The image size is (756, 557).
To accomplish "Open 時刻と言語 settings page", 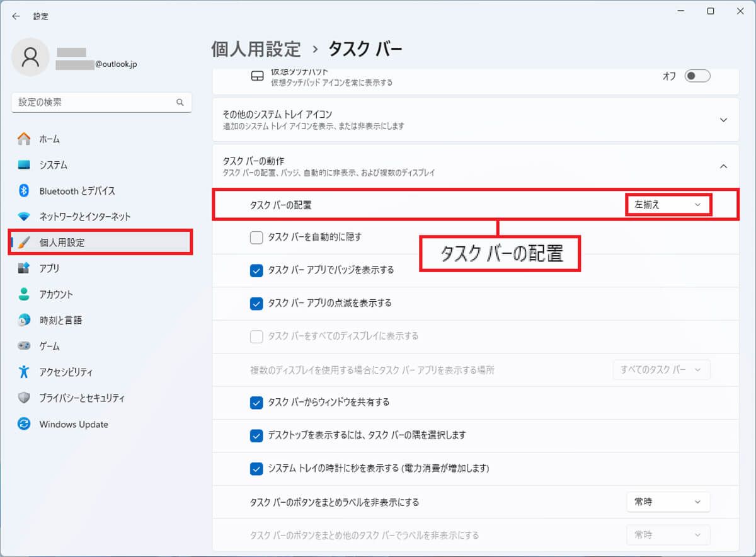I will (60, 320).
